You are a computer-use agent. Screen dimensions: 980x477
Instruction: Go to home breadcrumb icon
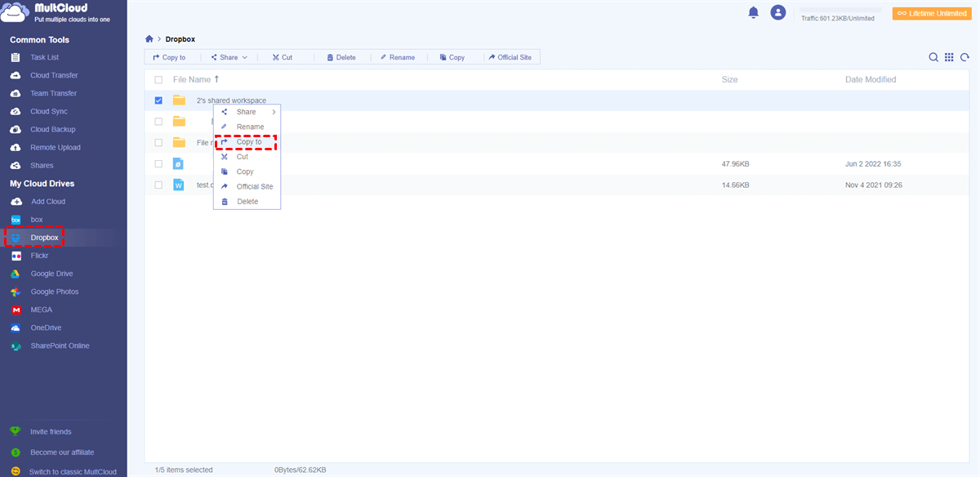(149, 38)
